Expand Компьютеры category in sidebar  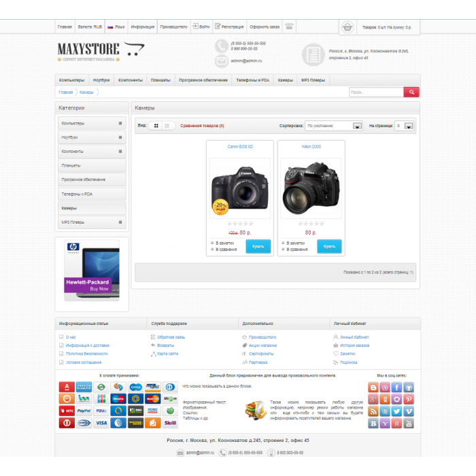[x=120, y=123]
